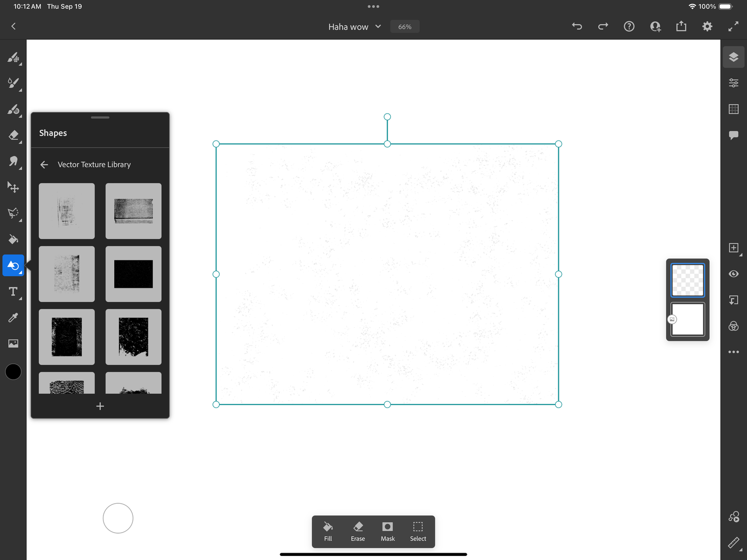Go back to the home screen
This screenshot has width=747, height=560.
(x=13, y=26)
